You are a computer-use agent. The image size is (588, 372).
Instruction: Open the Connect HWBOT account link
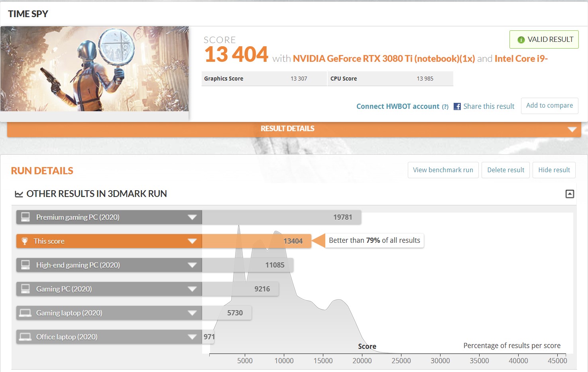397,106
